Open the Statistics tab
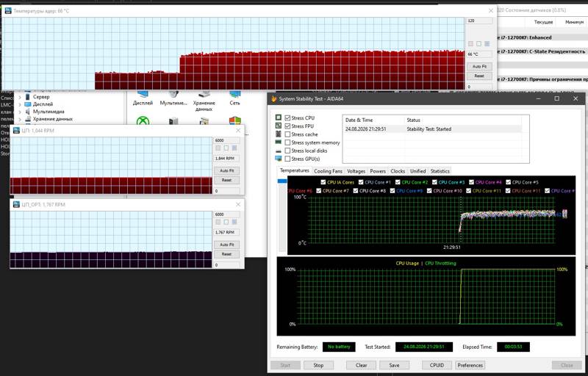588x376 pixels. tap(440, 171)
